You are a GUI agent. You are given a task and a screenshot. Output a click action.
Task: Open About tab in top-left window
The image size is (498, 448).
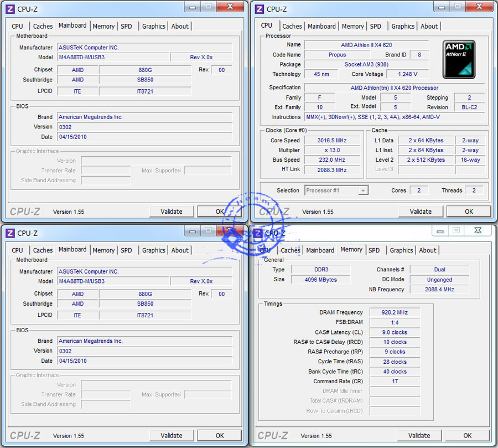(x=180, y=27)
